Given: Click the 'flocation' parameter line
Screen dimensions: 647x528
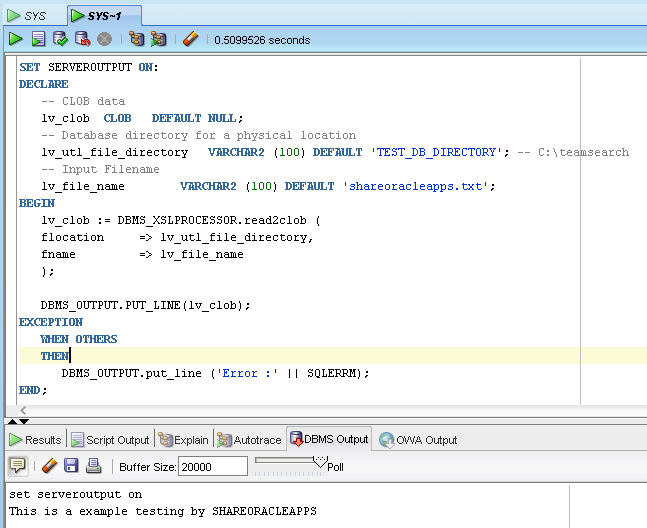Looking at the screenshot, I should click(177, 237).
